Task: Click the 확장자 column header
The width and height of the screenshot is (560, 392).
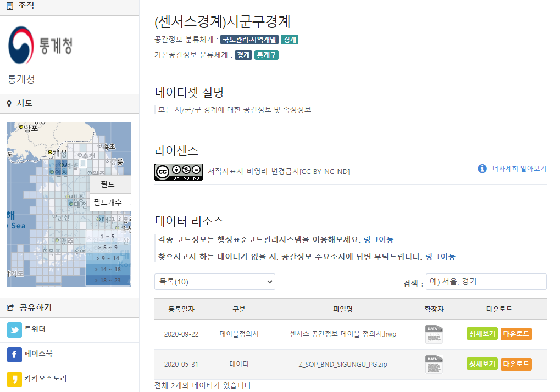Action: pos(434,309)
